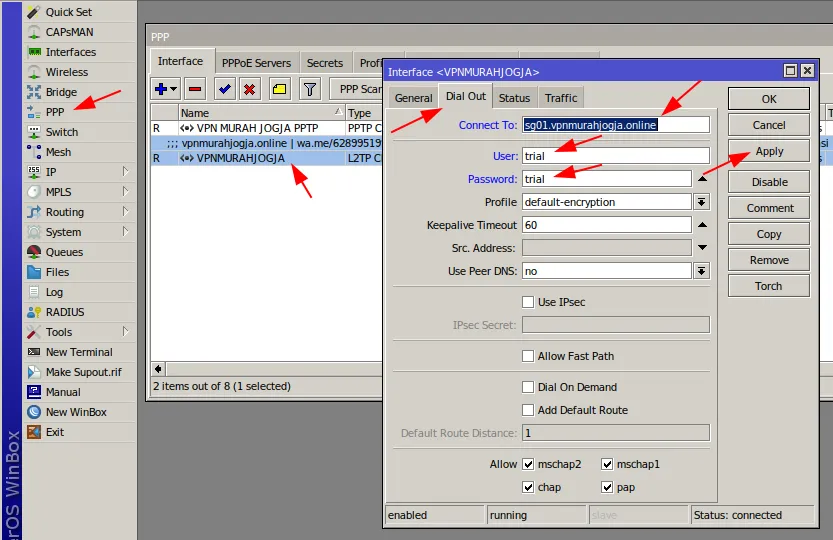Click the OK button
Screen dimensions: 833x540
(x=769, y=99)
